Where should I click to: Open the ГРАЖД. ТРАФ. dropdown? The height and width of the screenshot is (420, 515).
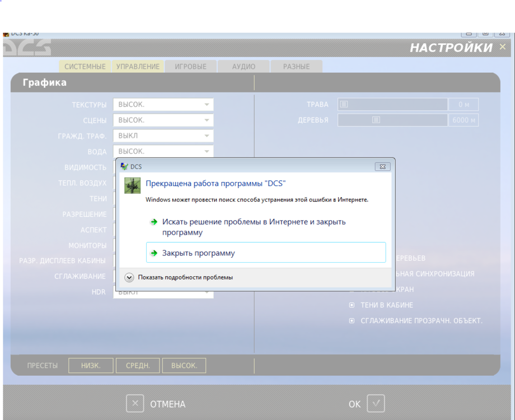(163, 136)
